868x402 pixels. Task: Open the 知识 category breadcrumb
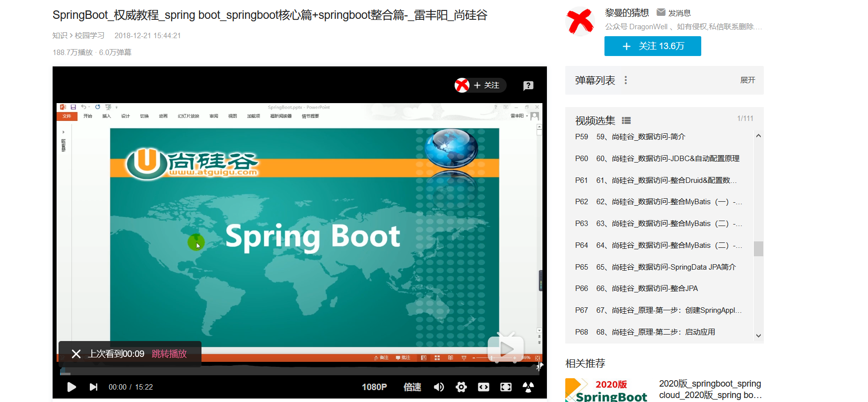click(60, 36)
